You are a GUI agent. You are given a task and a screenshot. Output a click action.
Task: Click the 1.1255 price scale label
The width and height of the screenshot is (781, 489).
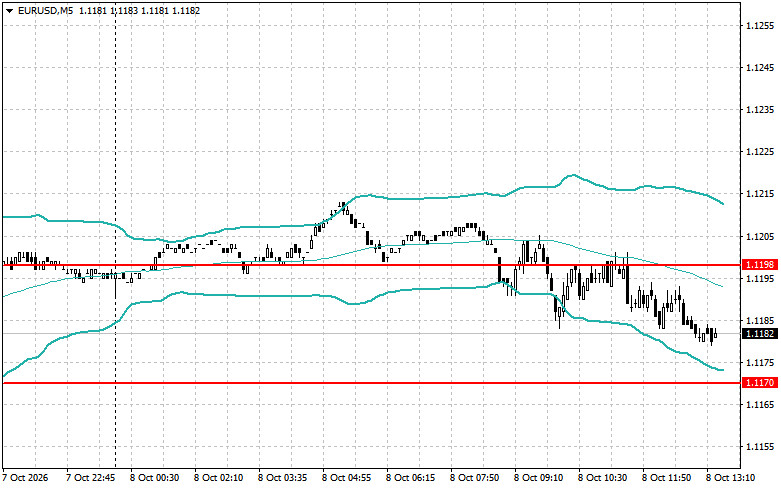760,25
